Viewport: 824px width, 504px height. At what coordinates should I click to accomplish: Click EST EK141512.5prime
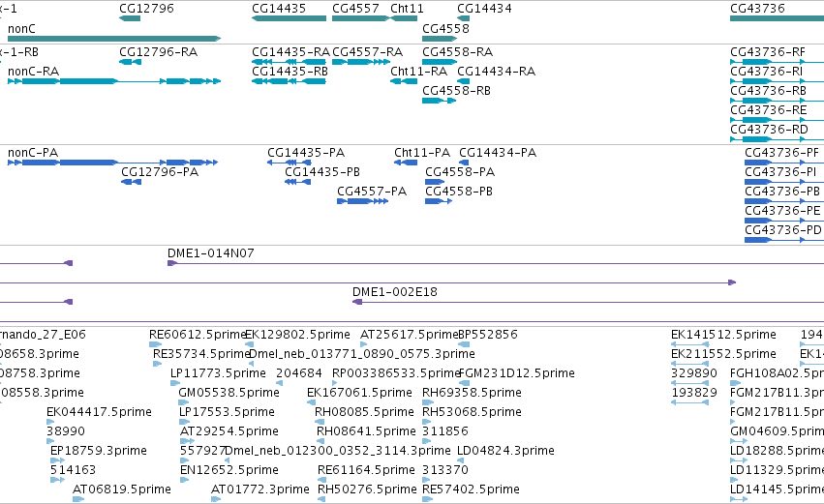[690, 345]
